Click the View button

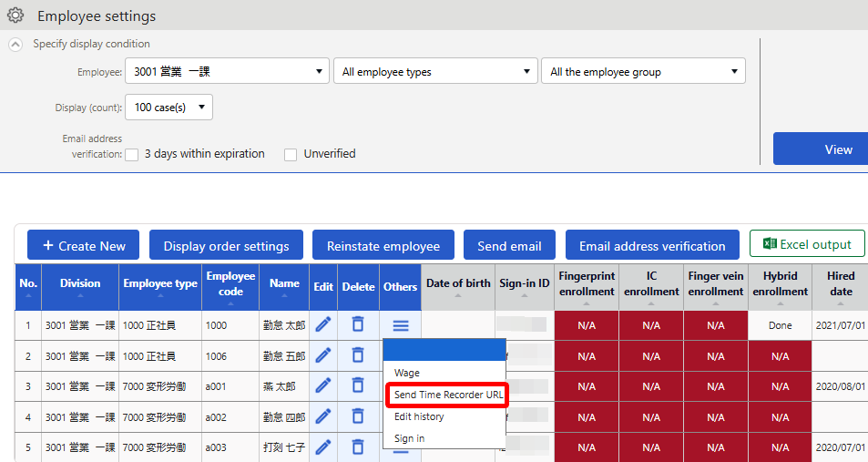(821, 149)
